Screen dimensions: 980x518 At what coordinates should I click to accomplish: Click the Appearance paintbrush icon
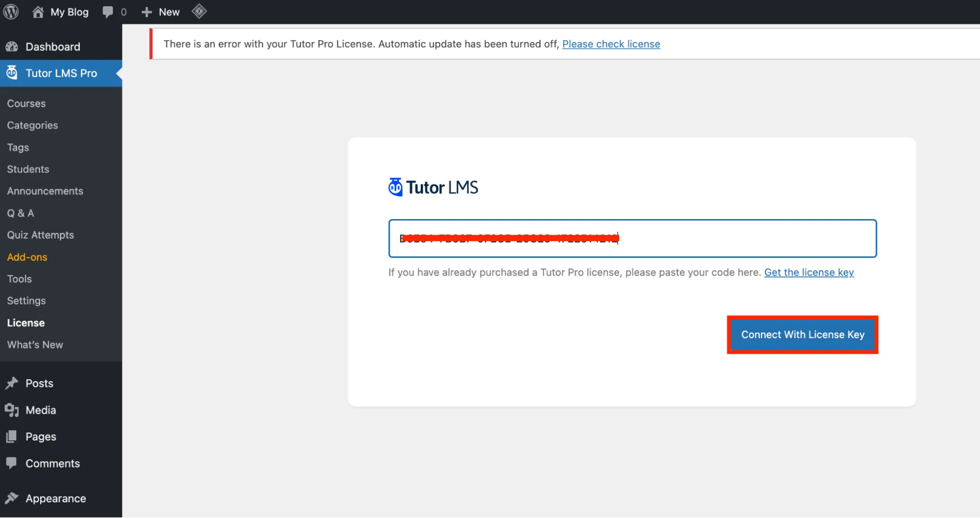click(11, 498)
